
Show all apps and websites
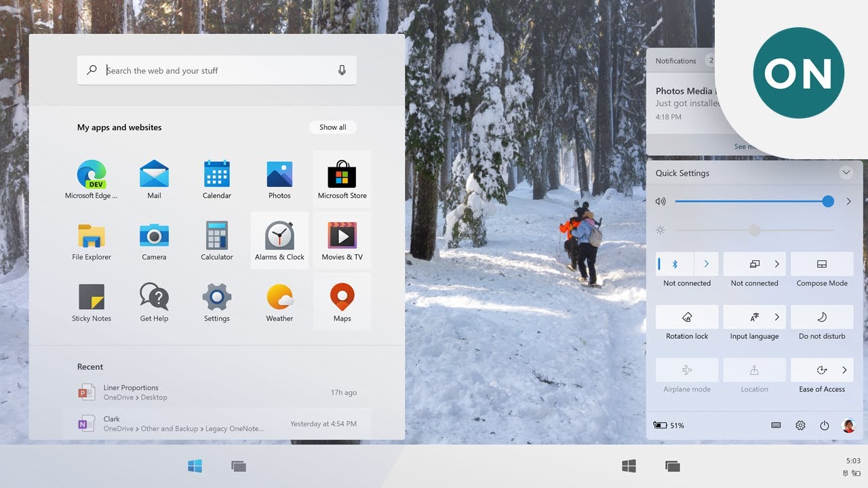coord(333,127)
